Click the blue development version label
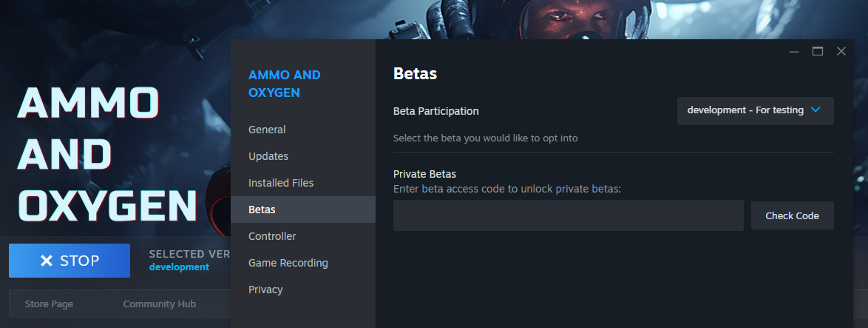 point(179,267)
